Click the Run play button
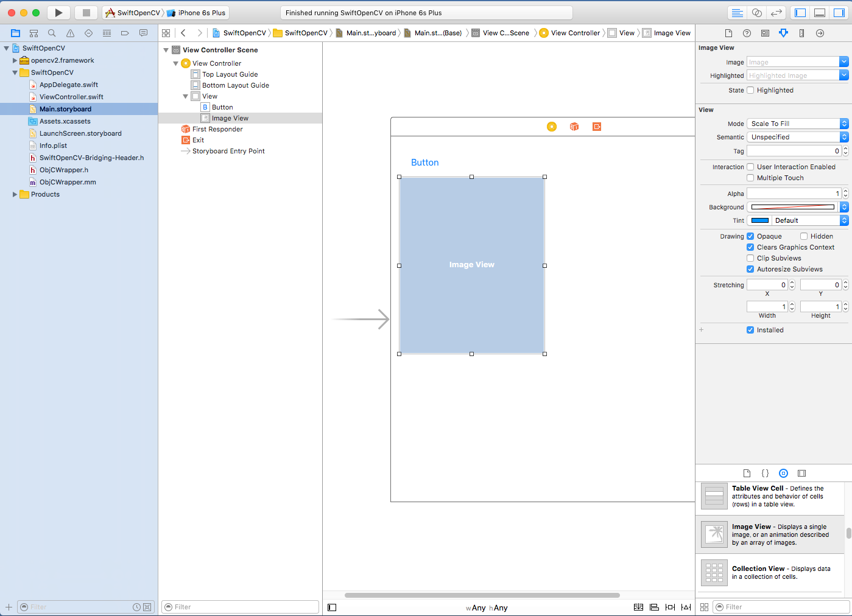This screenshot has height=616, width=852. pyautogui.click(x=58, y=13)
